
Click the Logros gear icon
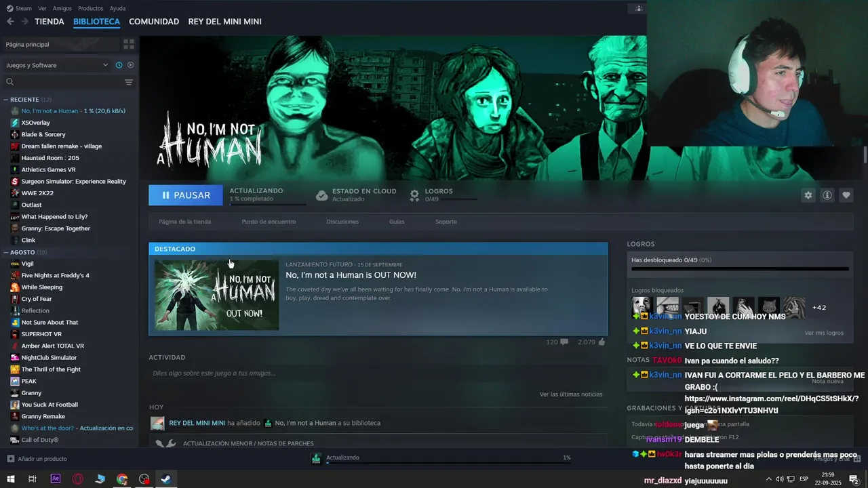[414, 195]
